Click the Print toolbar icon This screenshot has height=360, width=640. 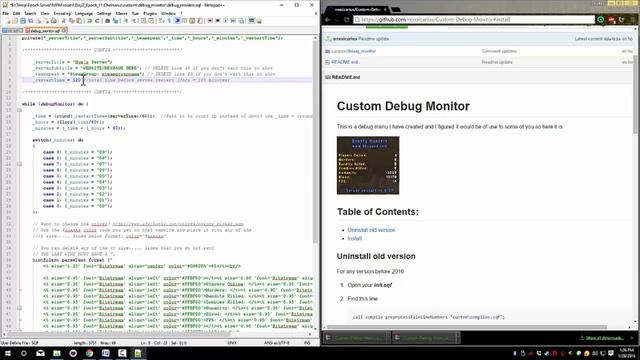[53, 20]
